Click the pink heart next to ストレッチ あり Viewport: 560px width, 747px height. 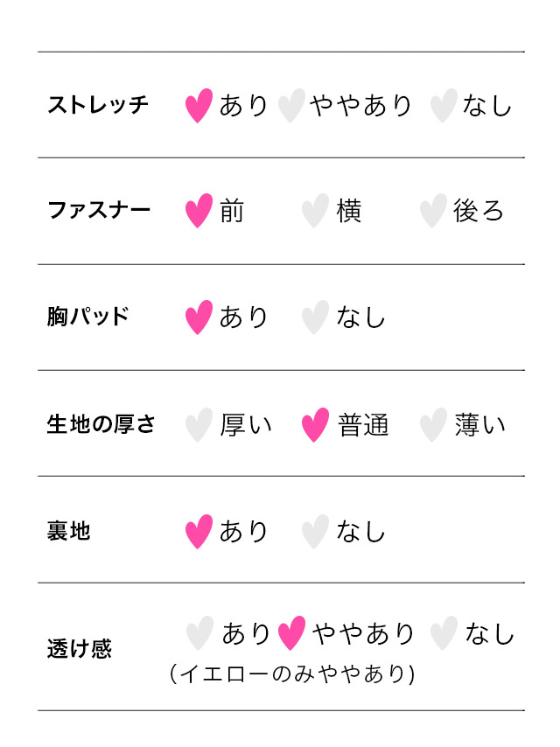(x=199, y=105)
